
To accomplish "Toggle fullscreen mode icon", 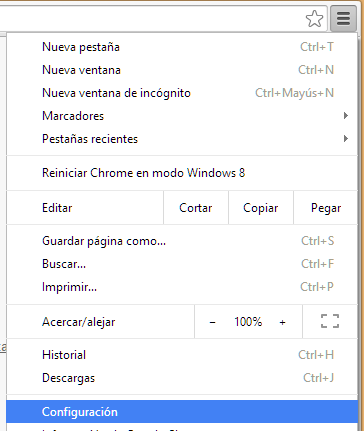I will (330, 321).
